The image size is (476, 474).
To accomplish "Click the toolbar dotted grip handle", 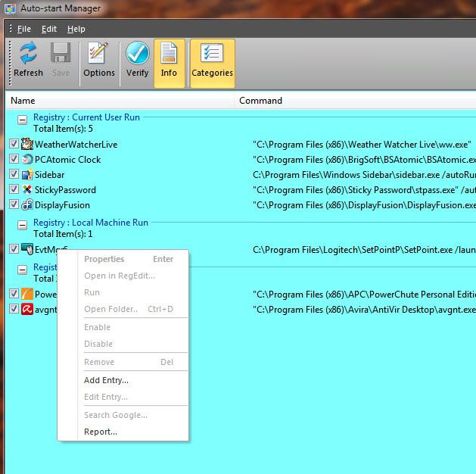I will (10, 63).
